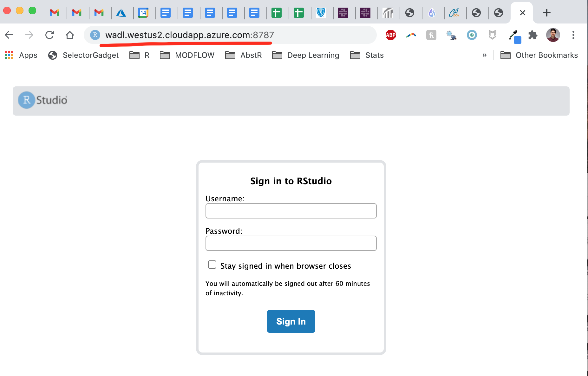Close the current RStudio tab
Screen dimensions: 588x376
(523, 13)
